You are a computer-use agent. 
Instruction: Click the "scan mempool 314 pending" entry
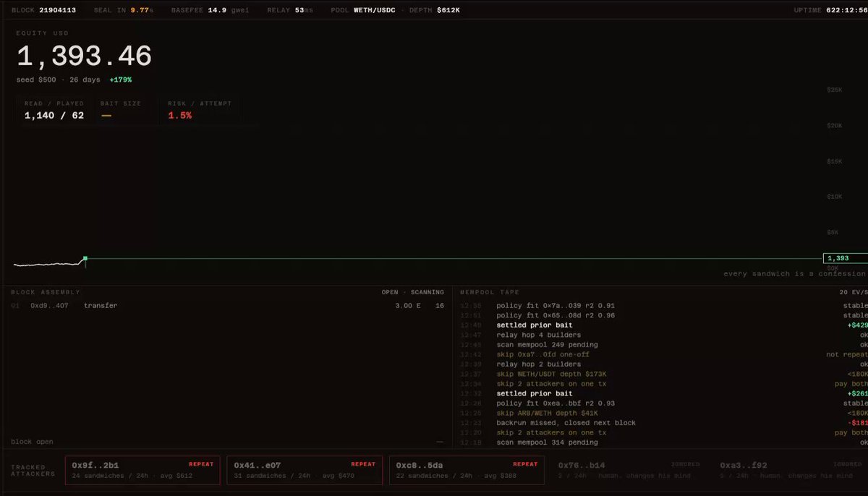[x=663, y=442]
